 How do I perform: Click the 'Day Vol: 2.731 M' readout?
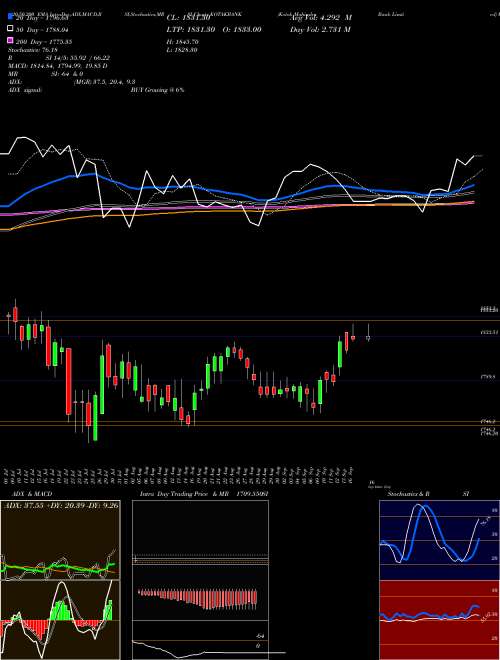pos(320,29)
